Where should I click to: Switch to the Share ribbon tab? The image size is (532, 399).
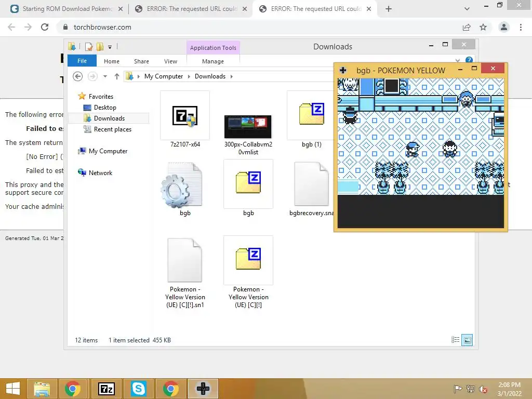coord(141,61)
